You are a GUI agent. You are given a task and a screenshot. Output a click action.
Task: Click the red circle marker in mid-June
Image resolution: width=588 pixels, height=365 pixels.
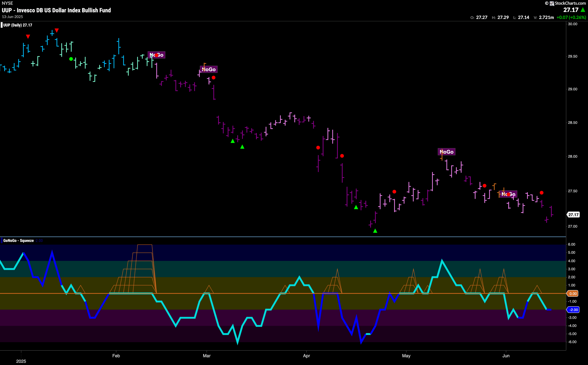click(x=542, y=193)
